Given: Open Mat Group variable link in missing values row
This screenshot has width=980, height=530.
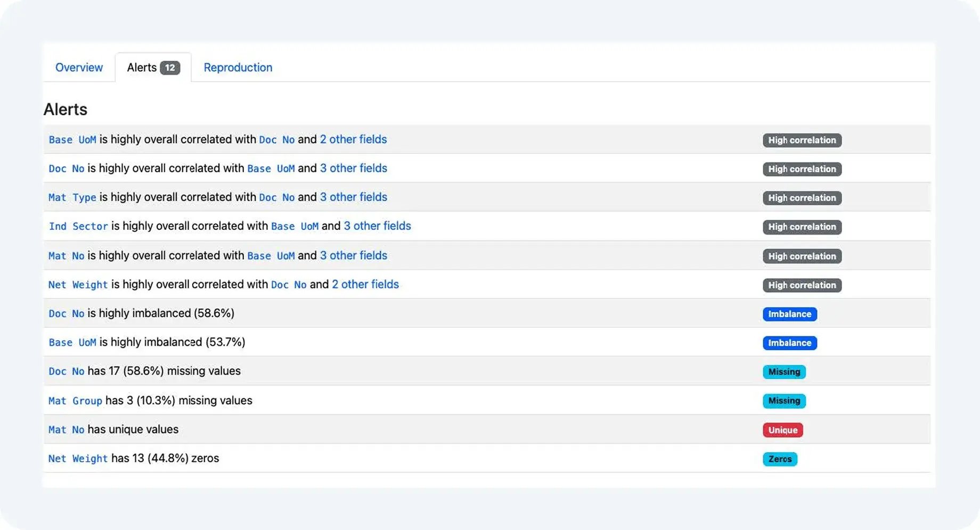Looking at the screenshot, I should 75,401.
